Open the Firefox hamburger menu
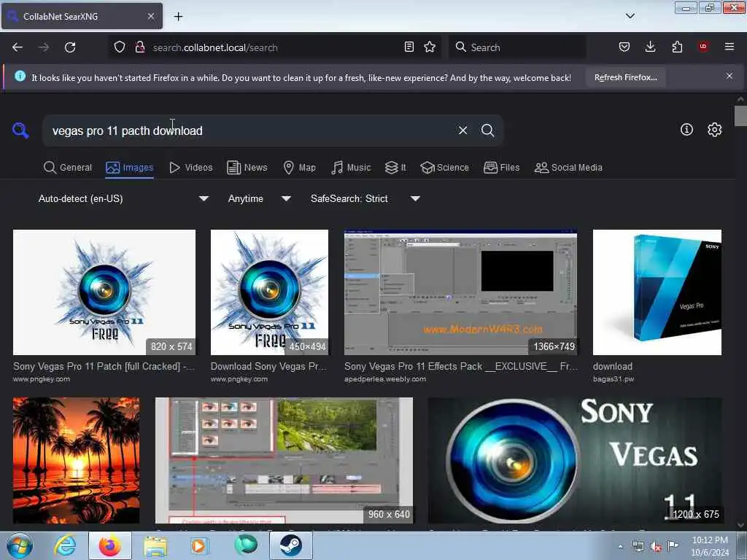The image size is (747, 560). 729,47
